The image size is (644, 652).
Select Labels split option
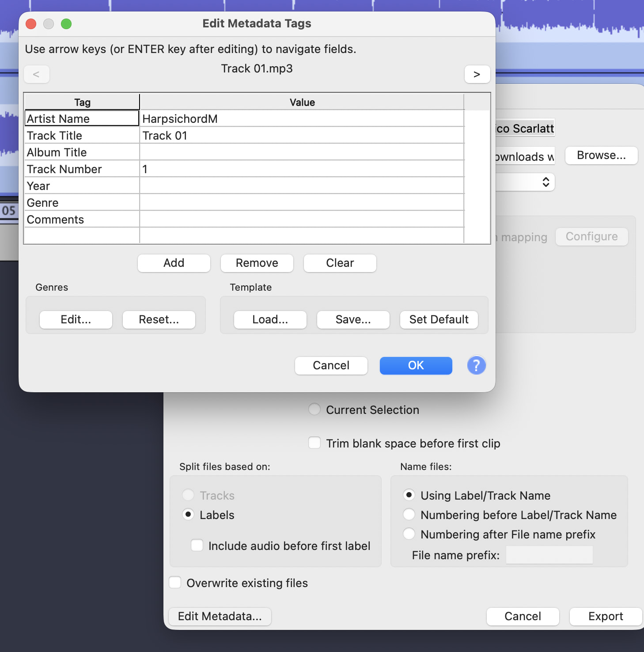[x=188, y=514]
